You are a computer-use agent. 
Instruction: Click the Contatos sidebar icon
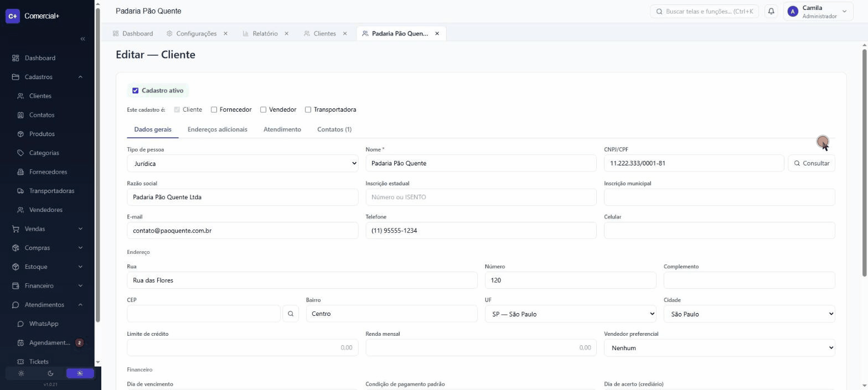(x=20, y=115)
